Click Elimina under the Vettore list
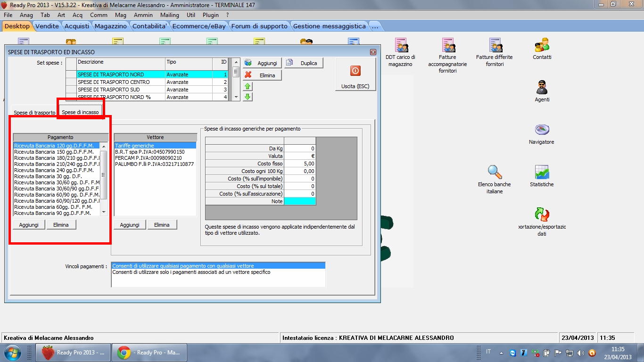 [162, 225]
